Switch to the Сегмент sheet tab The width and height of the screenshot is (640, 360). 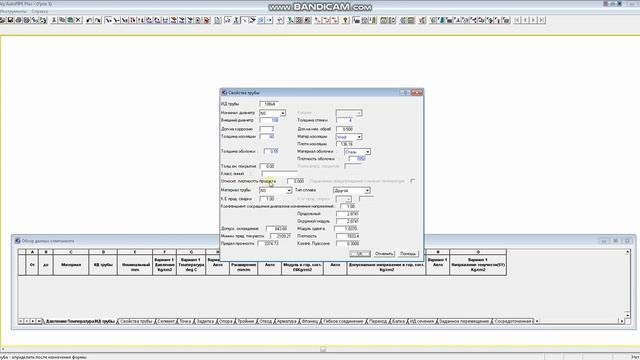[166, 321]
